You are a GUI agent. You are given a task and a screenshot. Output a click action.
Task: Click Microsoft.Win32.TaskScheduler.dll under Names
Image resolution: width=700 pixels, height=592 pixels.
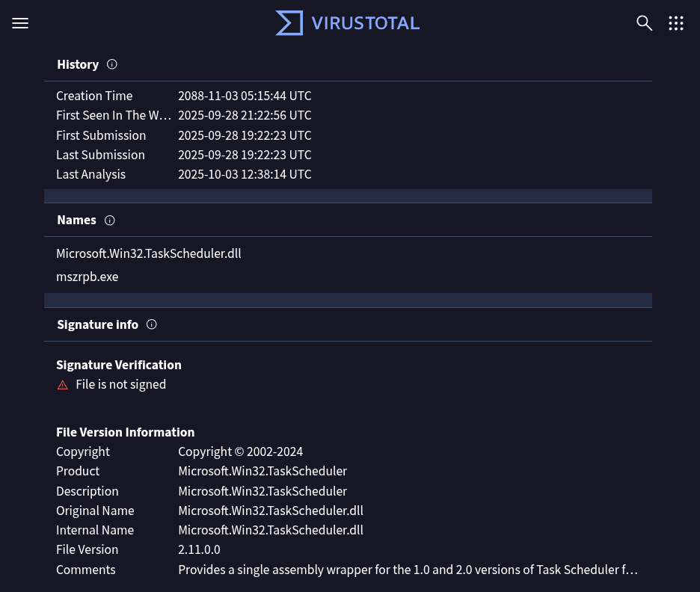pos(148,253)
